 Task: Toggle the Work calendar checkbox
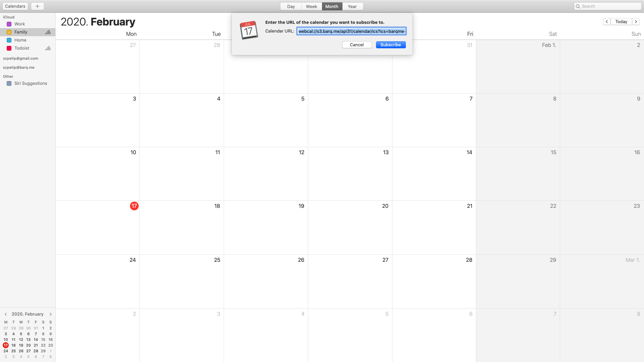point(9,24)
